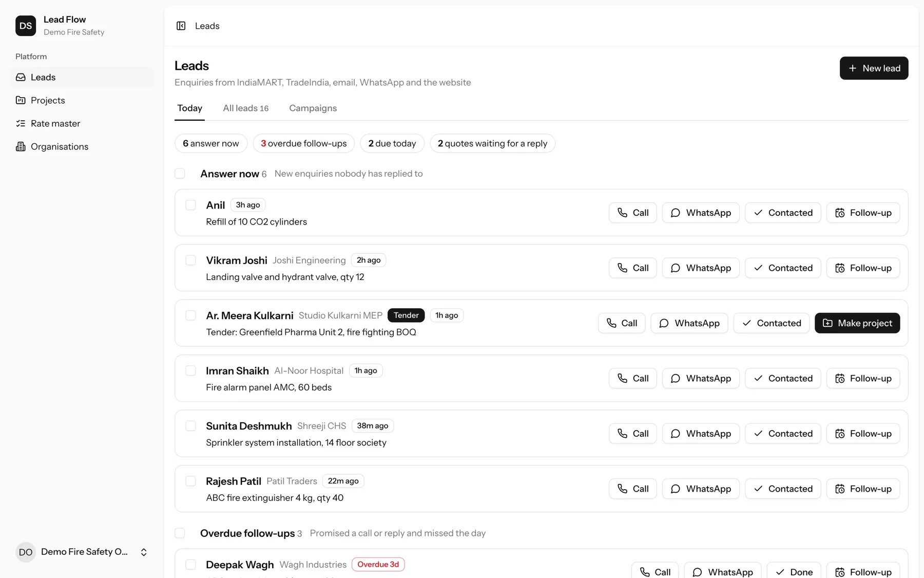924x578 pixels.
Task: Set Follow-up for Imran Shaikh
Action: pyautogui.click(x=863, y=378)
